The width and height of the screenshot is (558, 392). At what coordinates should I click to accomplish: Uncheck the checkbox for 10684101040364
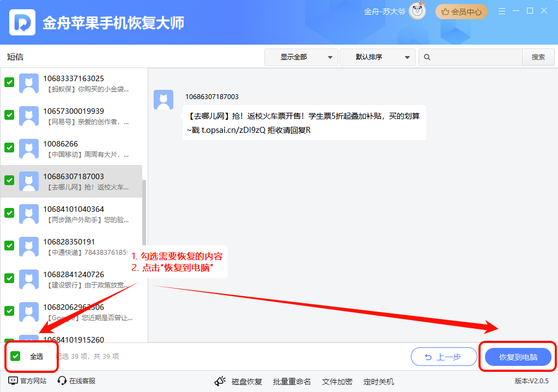[x=9, y=213]
